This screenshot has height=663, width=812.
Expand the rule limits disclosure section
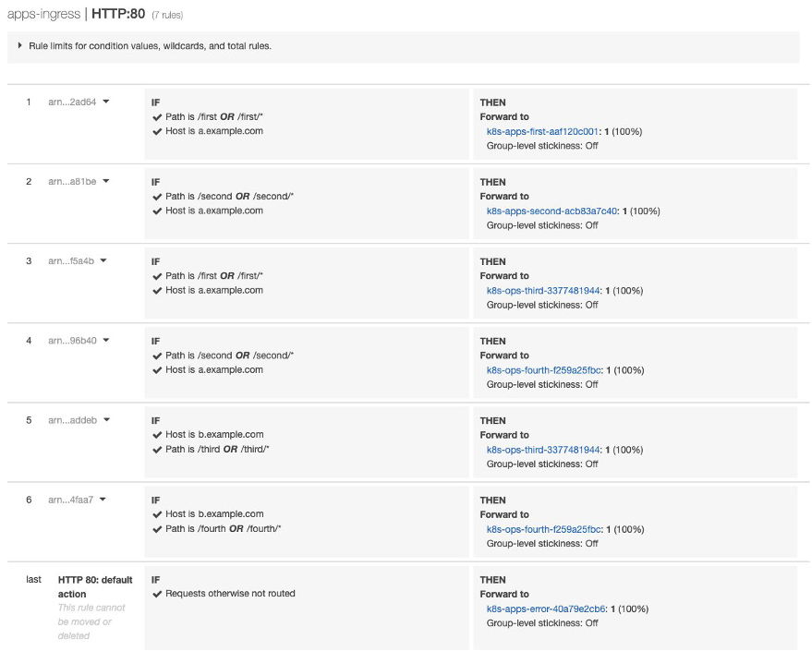[20, 45]
